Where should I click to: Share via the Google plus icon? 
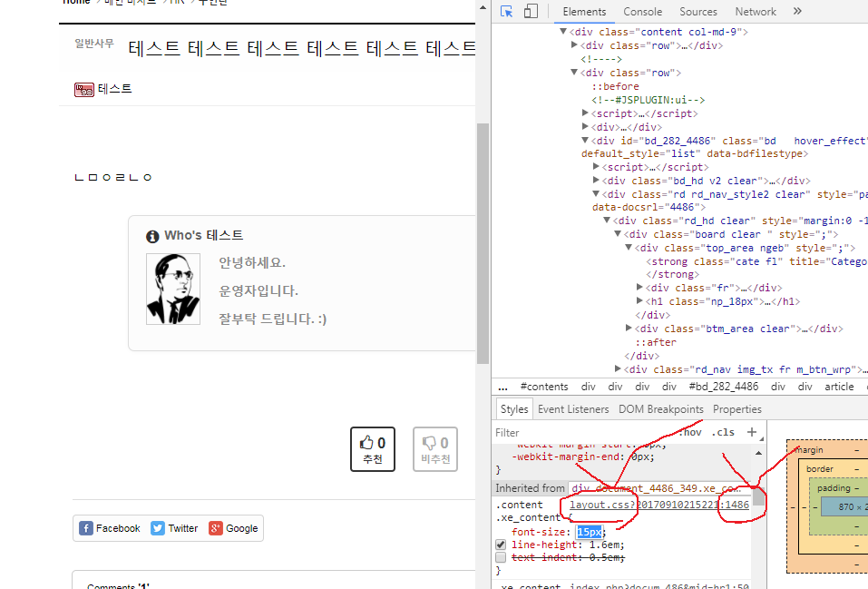[234, 528]
